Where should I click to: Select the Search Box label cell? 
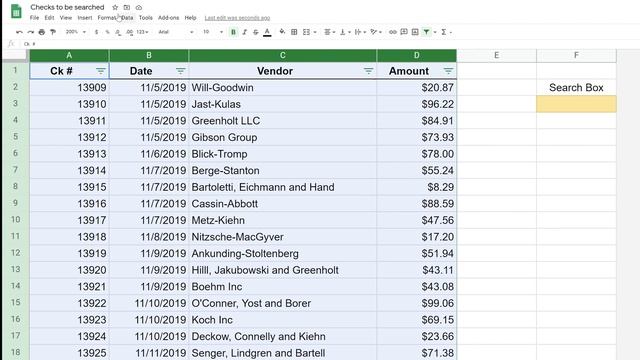click(576, 87)
